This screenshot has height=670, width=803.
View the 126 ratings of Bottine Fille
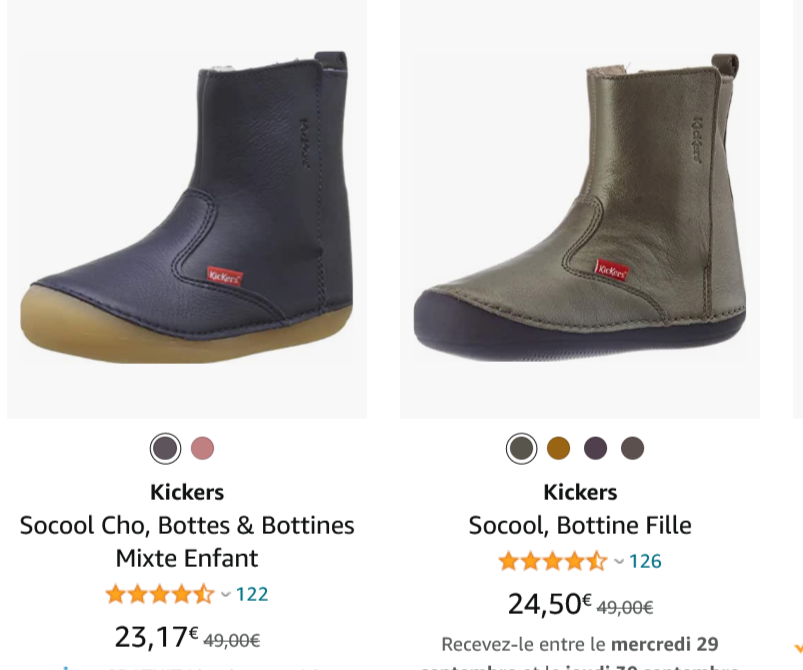pyautogui.click(x=645, y=562)
